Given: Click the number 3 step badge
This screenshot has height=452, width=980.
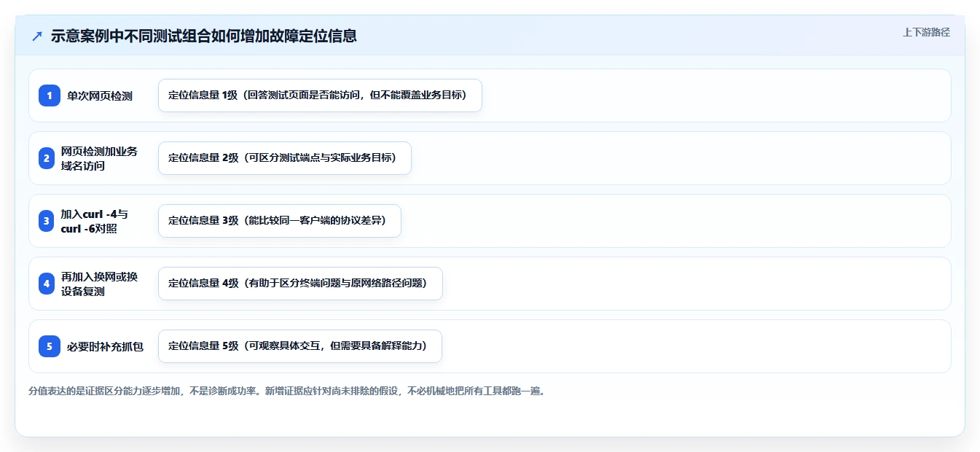Looking at the screenshot, I should coord(47,221).
